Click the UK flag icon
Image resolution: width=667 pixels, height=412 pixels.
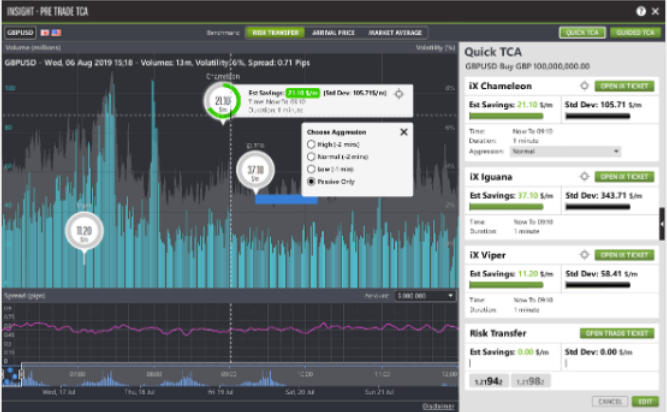tap(45, 33)
